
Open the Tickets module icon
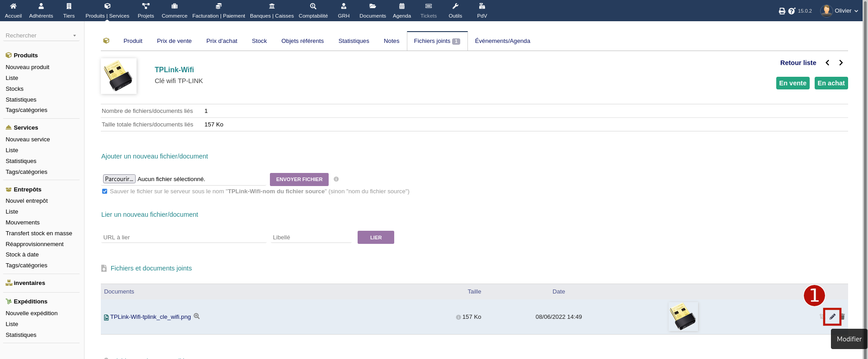pos(429,6)
